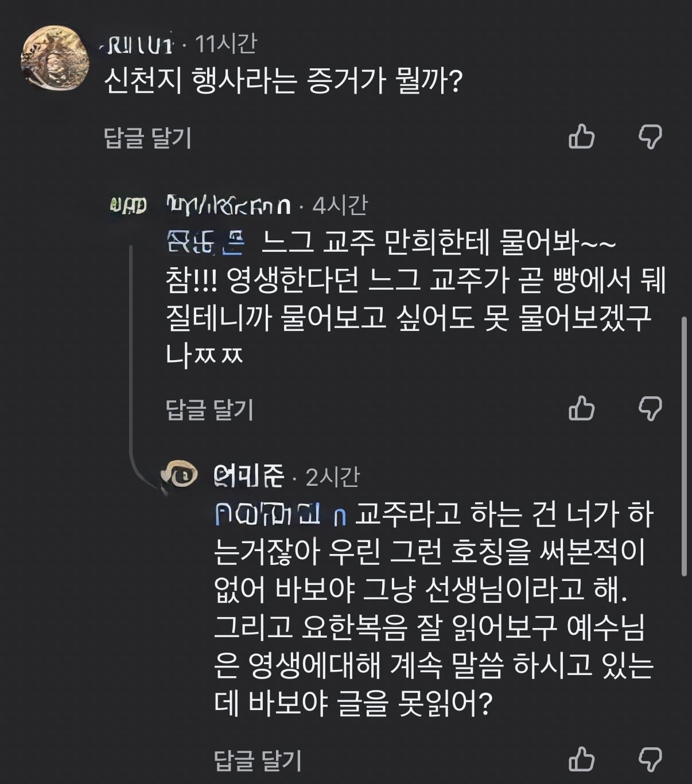Screen dimensions: 692x784
Task: Dislike the top comment about 신천지 행사
Action: coord(650,136)
